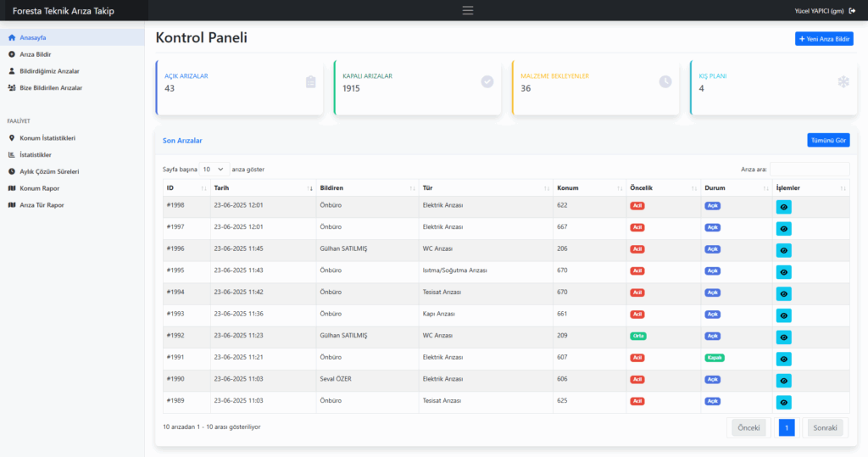Screen dimensions: 868x457
Task: Click Foresta Teknik Arıza Takip title
Action: [63, 10]
